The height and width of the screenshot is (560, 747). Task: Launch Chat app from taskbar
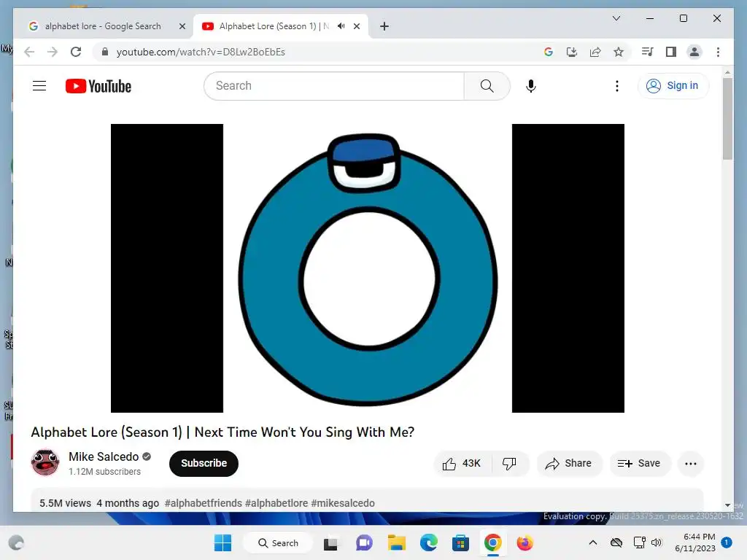point(364,542)
